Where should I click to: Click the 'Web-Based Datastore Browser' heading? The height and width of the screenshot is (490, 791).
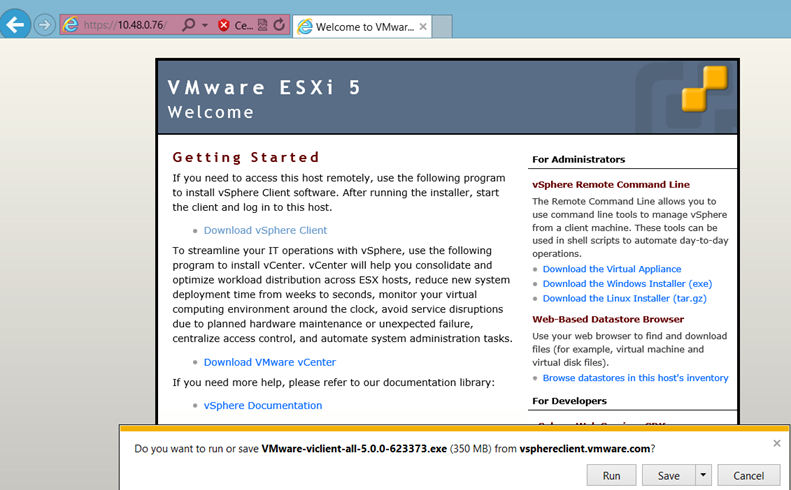click(608, 319)
